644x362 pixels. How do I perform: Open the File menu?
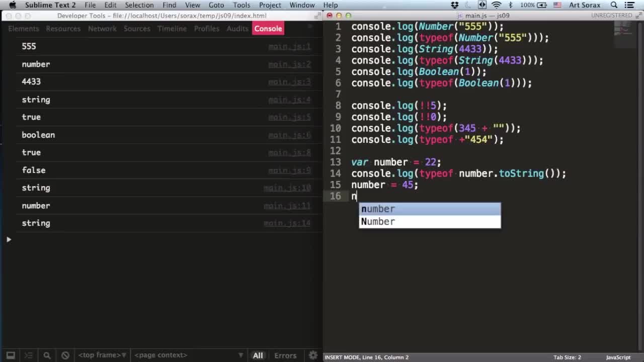(x=90, y=5)
